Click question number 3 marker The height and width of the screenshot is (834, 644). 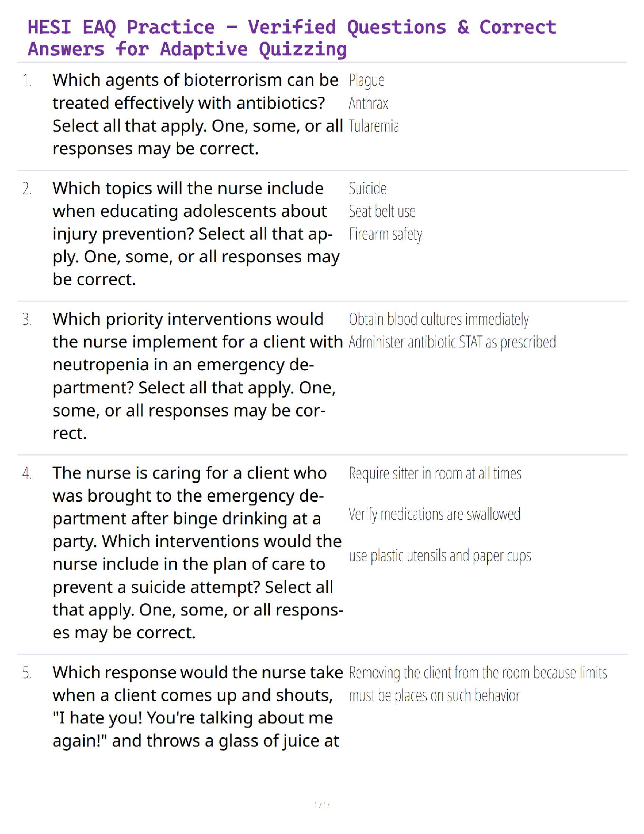coord(27,320)
